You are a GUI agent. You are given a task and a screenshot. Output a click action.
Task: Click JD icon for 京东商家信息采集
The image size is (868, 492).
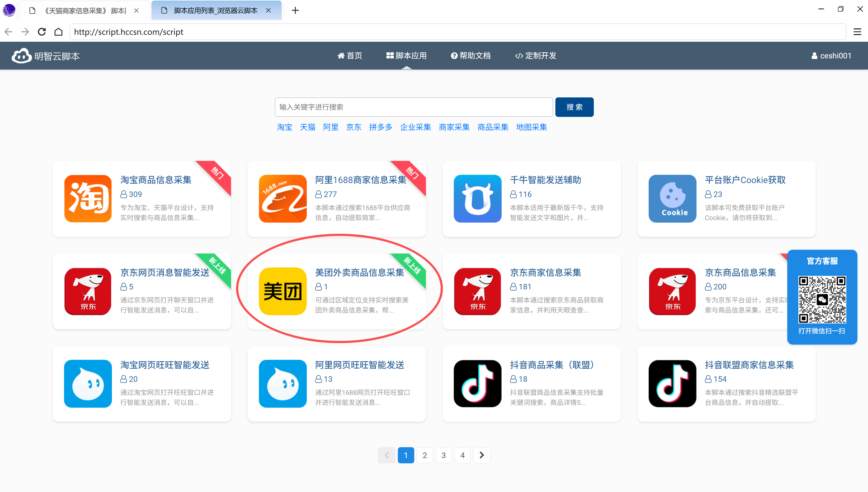477,291
